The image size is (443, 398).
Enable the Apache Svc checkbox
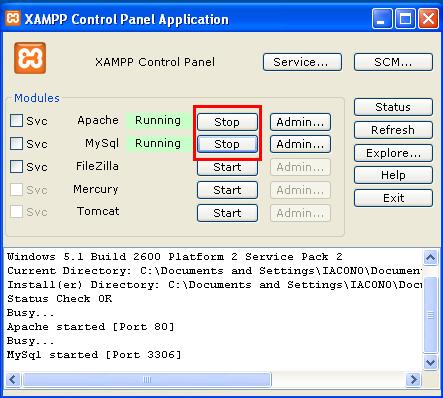(16, 121)
